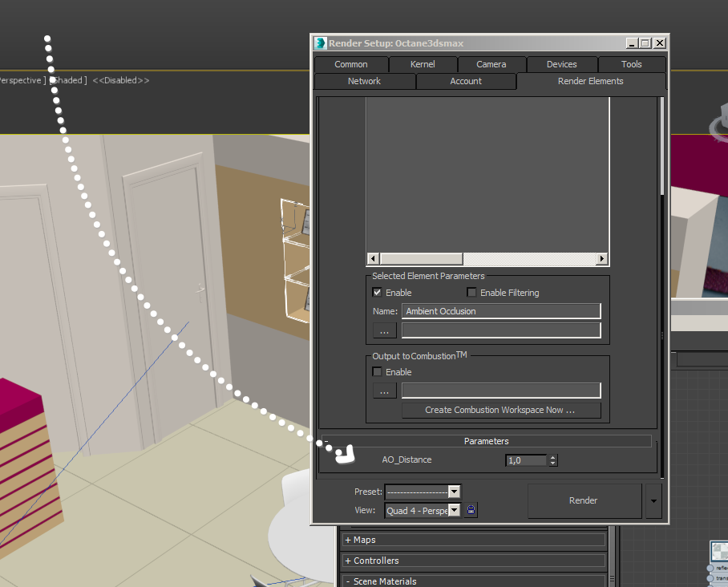Open the Render button dropdown arrow
This screenshot has width=728, height=587.
653,500
